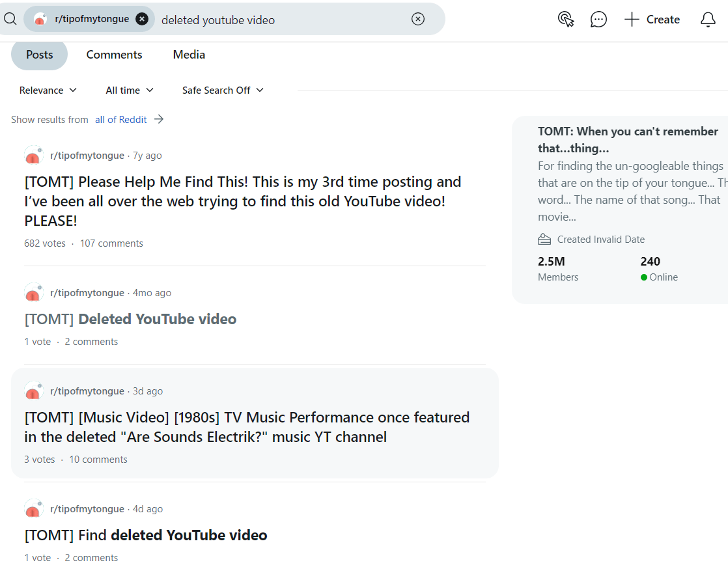Open the "Are Sounds Electrik?" post
Viewport: 728px width, 565px height.
pos(247,427)
